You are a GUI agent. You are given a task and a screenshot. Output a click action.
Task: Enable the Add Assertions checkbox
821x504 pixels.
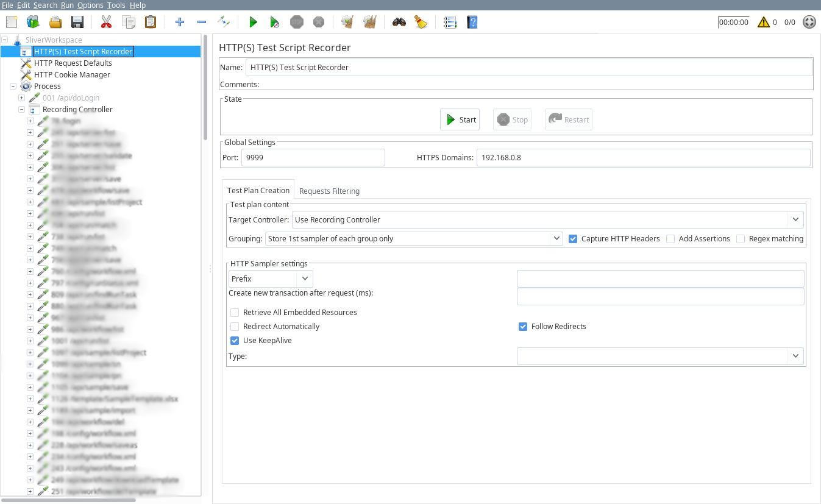(x=670, y=239)
